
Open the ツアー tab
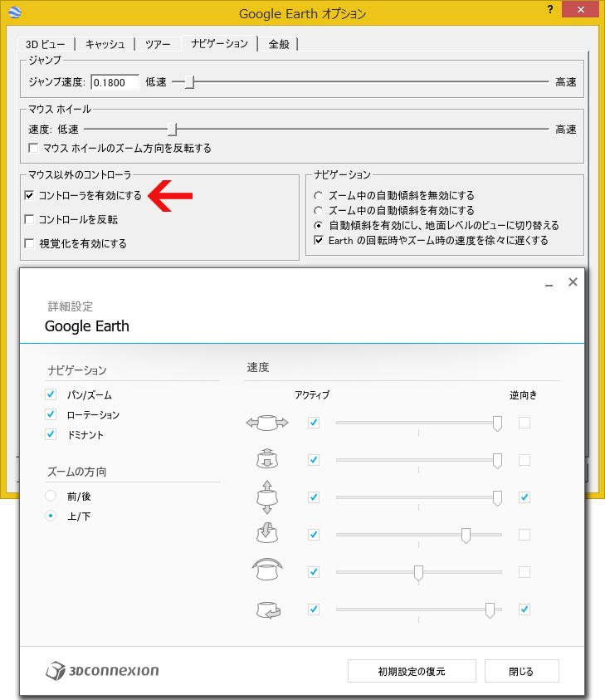(158, 44)
